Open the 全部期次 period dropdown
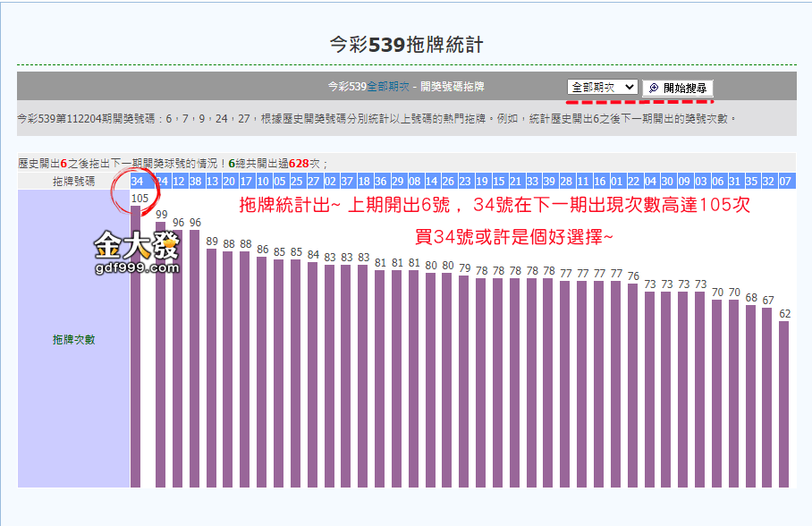 click(x=602, y=87)
